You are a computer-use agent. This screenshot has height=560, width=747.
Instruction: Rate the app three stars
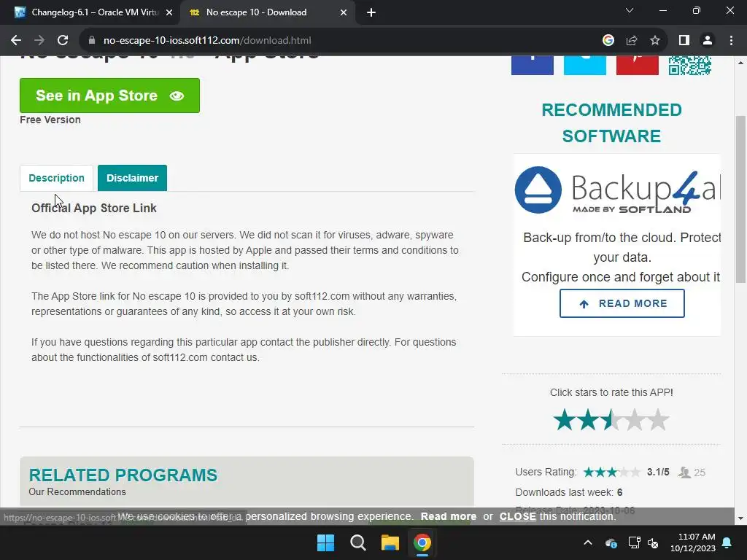611,419
